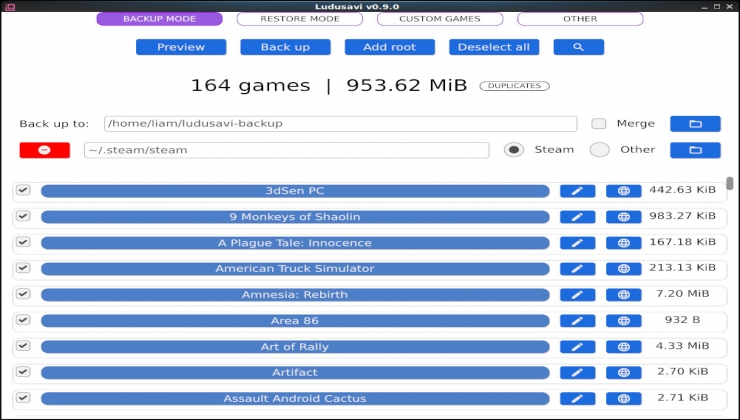Edit the 9 Monkeys of Shaolin entry
The image size is (740, 420).
[577, 217]
